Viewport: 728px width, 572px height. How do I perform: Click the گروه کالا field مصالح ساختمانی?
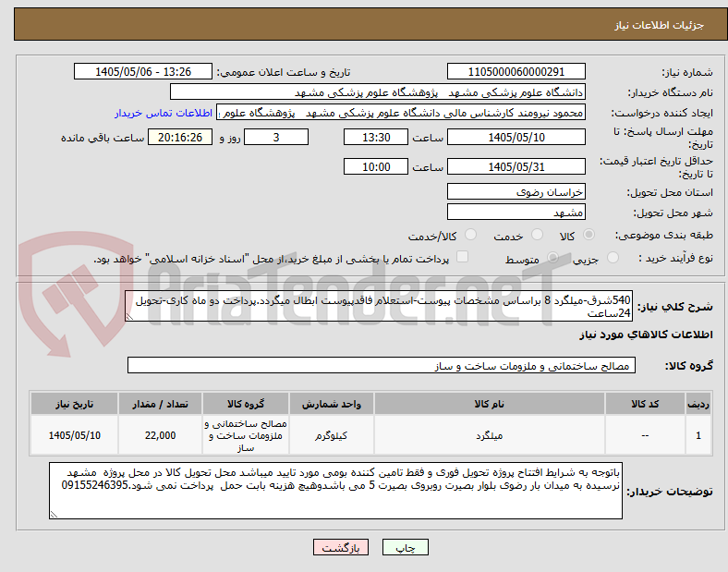click(x=382, y=365)
